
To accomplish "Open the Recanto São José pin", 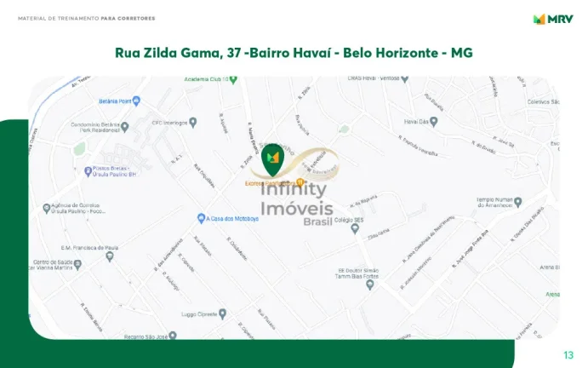I will [173, 336].
